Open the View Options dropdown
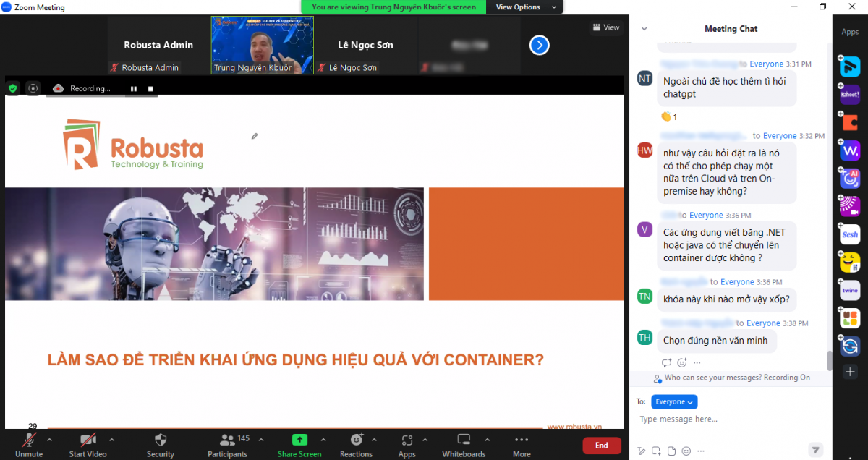The width and height of the screenshot is (868, 460). [x=525, y=7]
